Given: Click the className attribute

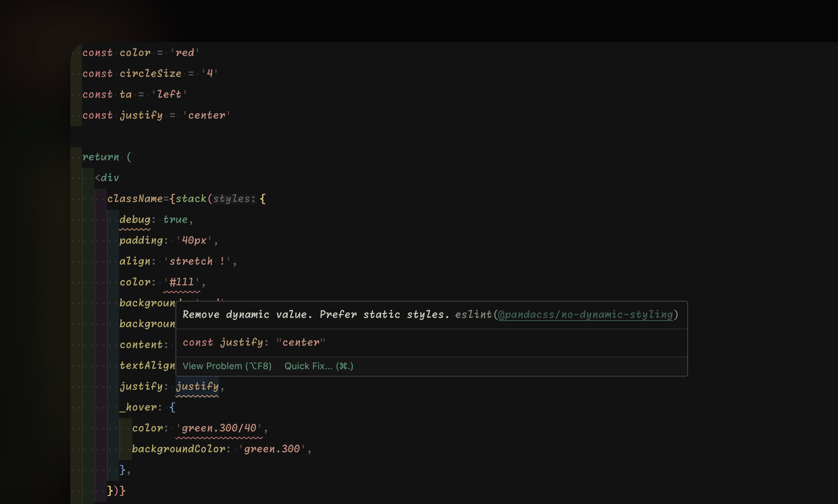Looking at the screenshot, I should pos(135,199).
